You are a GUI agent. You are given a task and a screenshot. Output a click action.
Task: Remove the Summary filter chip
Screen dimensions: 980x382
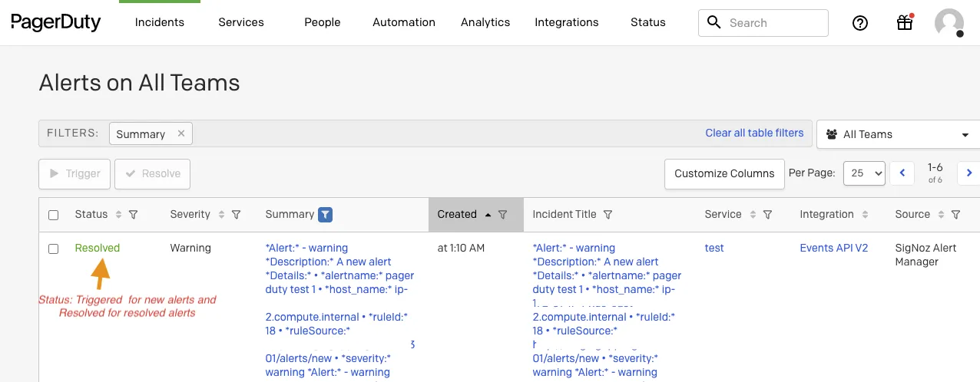click(181, 133)
